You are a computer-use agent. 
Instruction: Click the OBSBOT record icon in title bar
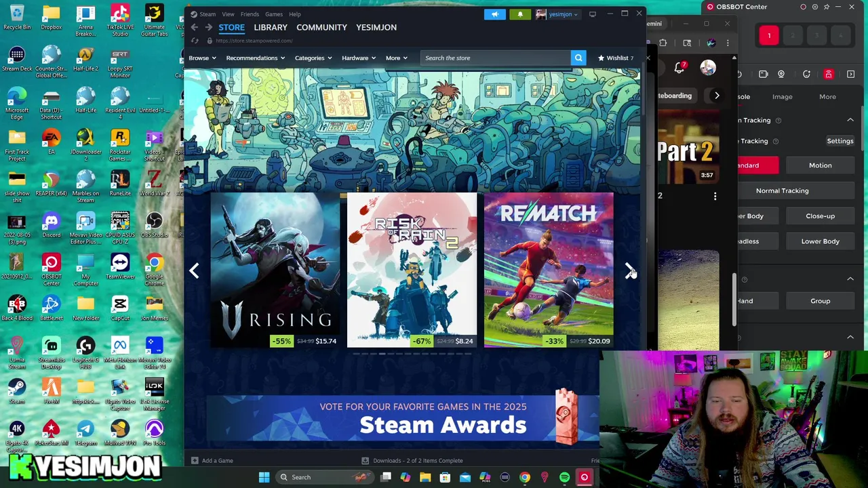click(804, 7)
